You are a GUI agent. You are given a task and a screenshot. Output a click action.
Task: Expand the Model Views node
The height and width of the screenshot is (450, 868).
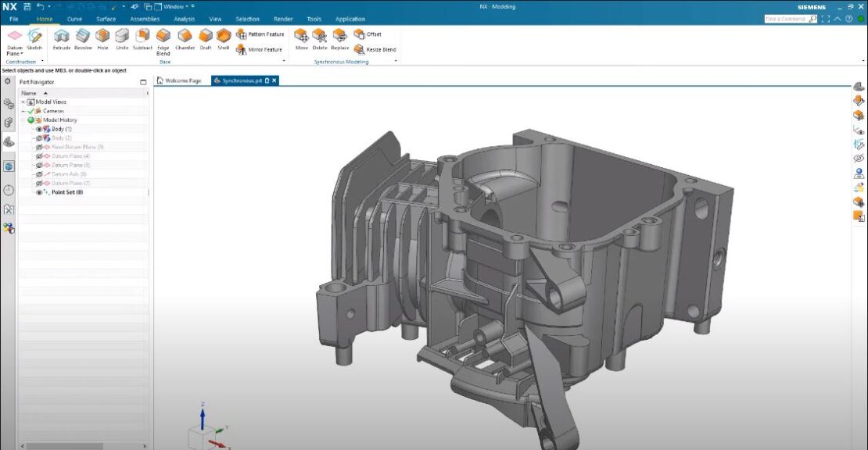point(22,102)
